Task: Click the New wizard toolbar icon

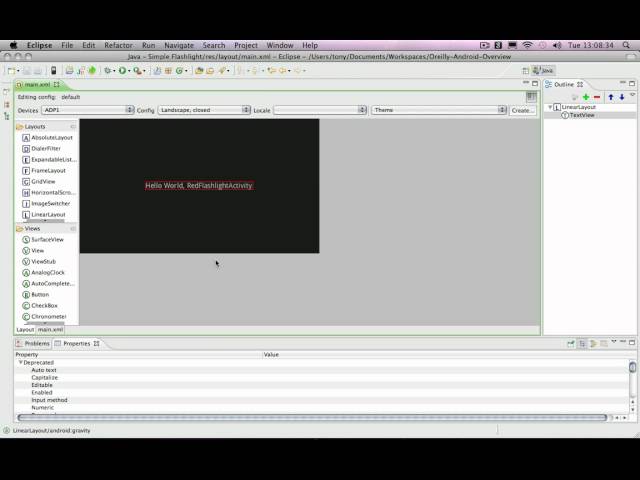Action: pos(11,71)
